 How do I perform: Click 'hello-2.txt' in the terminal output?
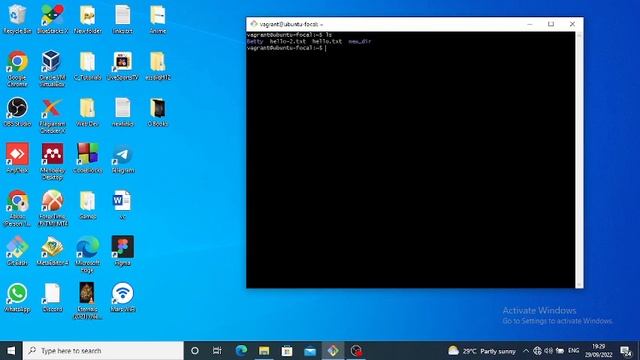point(288,41)
